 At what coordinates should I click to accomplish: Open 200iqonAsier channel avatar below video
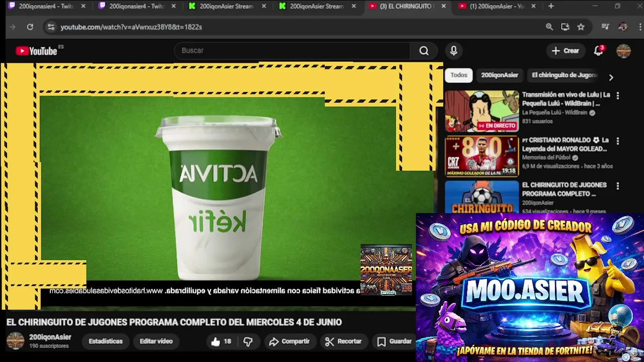[15, 341]
